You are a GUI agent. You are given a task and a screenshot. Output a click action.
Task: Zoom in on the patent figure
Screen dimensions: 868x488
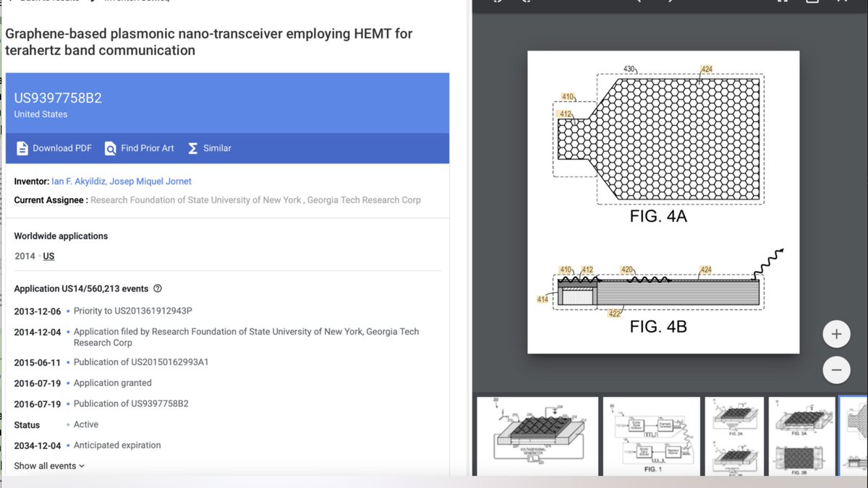point(836,334)
